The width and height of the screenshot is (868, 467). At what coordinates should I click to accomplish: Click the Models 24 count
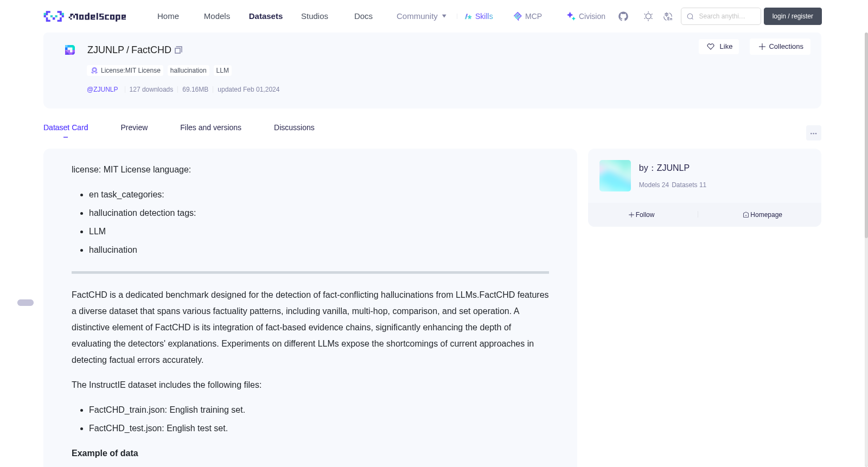click(x=654, y=185)
